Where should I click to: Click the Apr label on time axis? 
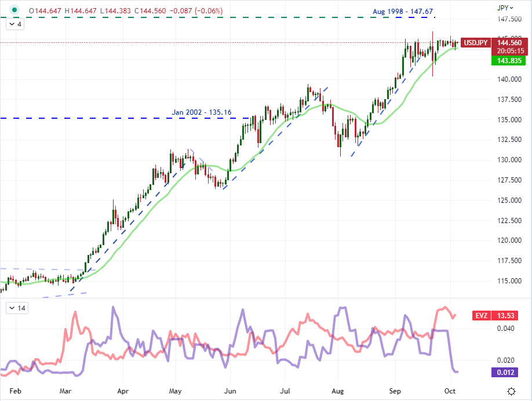(123, 391)
